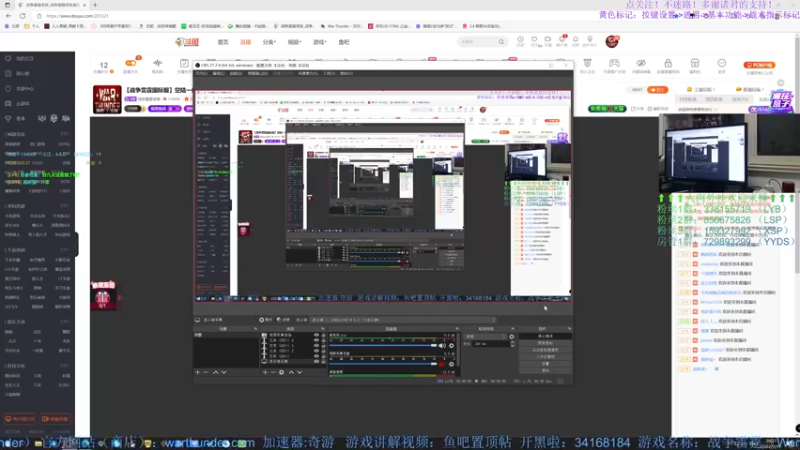Click shop icon in streamer toolbar
The width and height of the screenshot is (800, 450).
tap(695, 65)
